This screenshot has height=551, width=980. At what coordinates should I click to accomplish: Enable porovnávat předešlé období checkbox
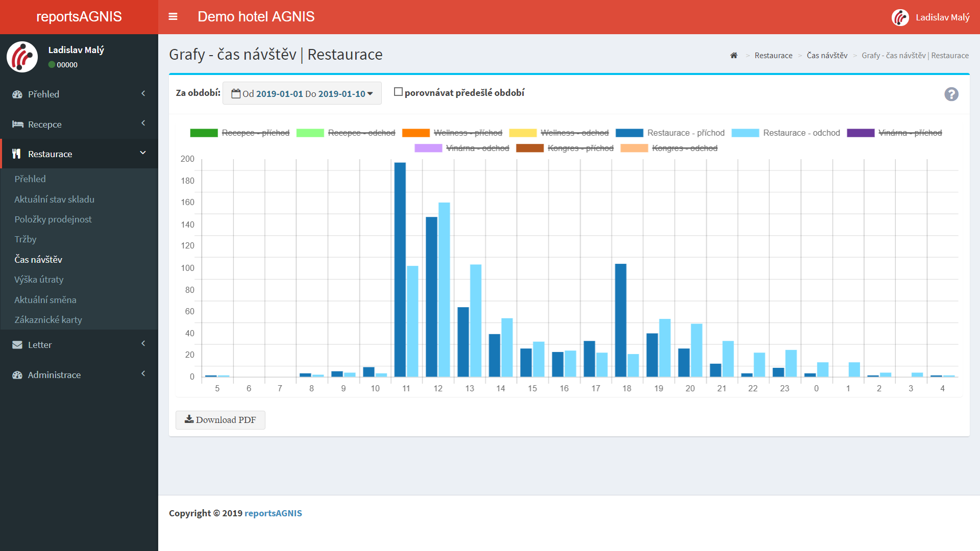(398, 92)
